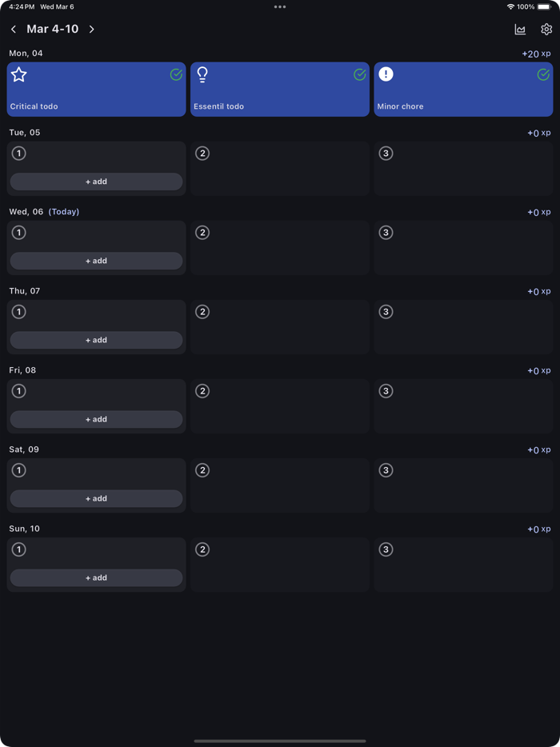Select the star icon on Critical todo
This screenshot has width=560, height=747.
pos(18,74)
